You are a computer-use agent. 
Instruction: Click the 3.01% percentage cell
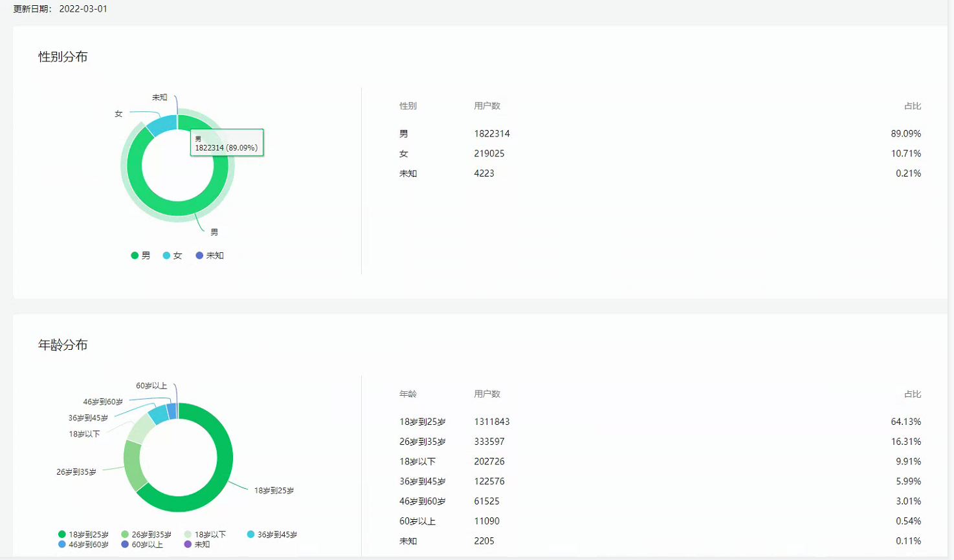pyautogui.click(x=908, y=501)
